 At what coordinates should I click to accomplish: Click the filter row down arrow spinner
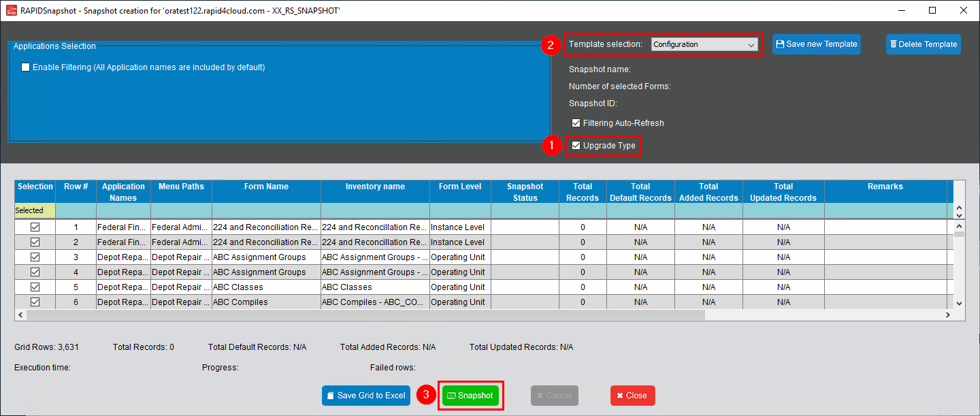click(959, 214)
